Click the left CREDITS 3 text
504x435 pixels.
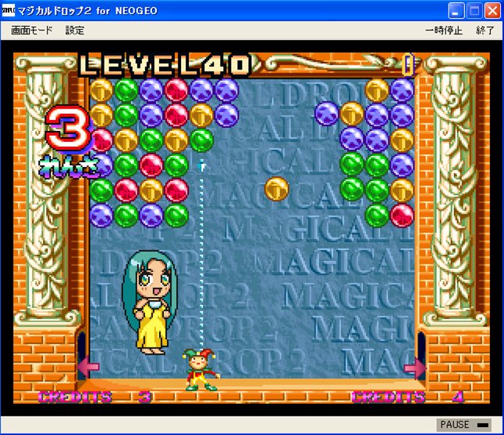click(94, 397)
